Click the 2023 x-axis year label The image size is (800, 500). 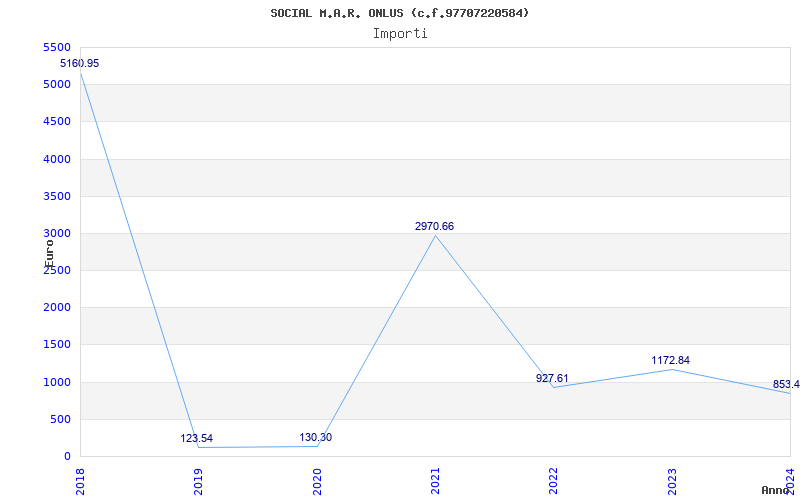click(x=671, y=482)
